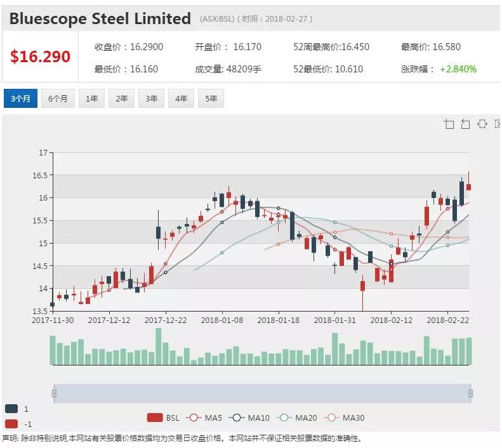Click the 13.5 y-axis label
Image resolution: width=502 pixels, height=448 pixels.
(x=40, y=311)
